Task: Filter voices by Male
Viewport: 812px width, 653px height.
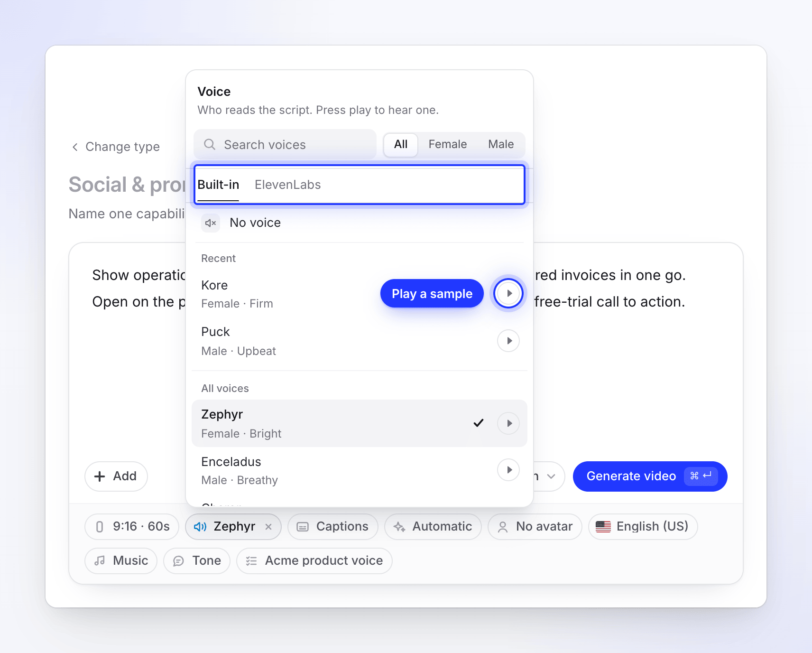Action: [x=501, y=144]
